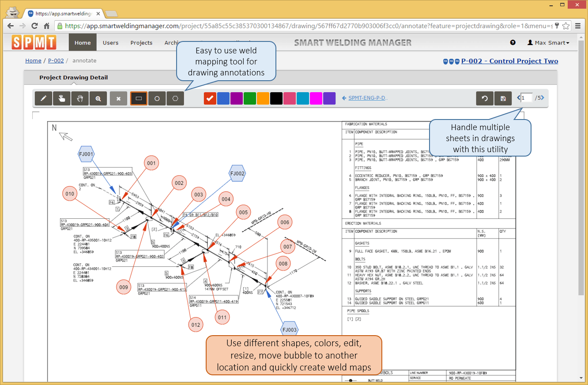Viewport: 588px width, 385px height.
Task: Pick the black color swatch
Action: pyautogui.click(x=276, y=98)
